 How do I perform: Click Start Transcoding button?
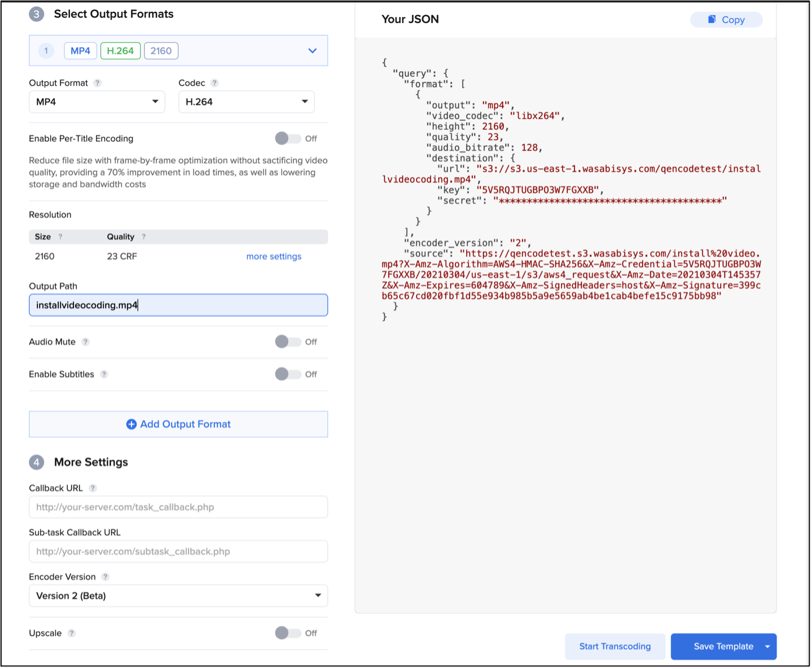(x=615, y=647)
